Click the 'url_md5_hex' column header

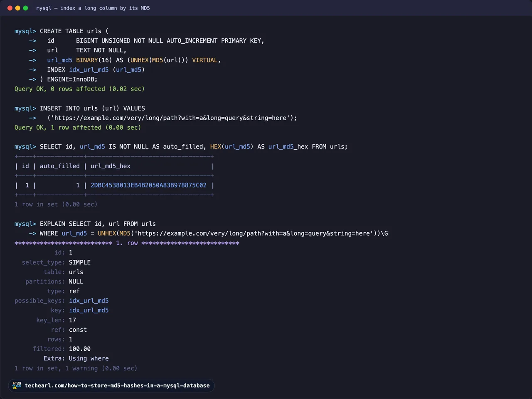pos(111,166)
